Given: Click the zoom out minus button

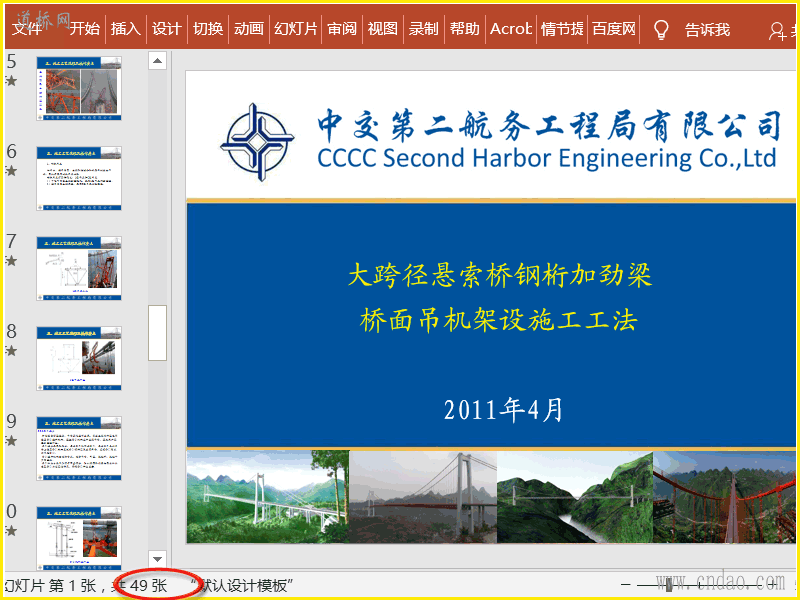Looking at the screenshot, I should (626, 585).
